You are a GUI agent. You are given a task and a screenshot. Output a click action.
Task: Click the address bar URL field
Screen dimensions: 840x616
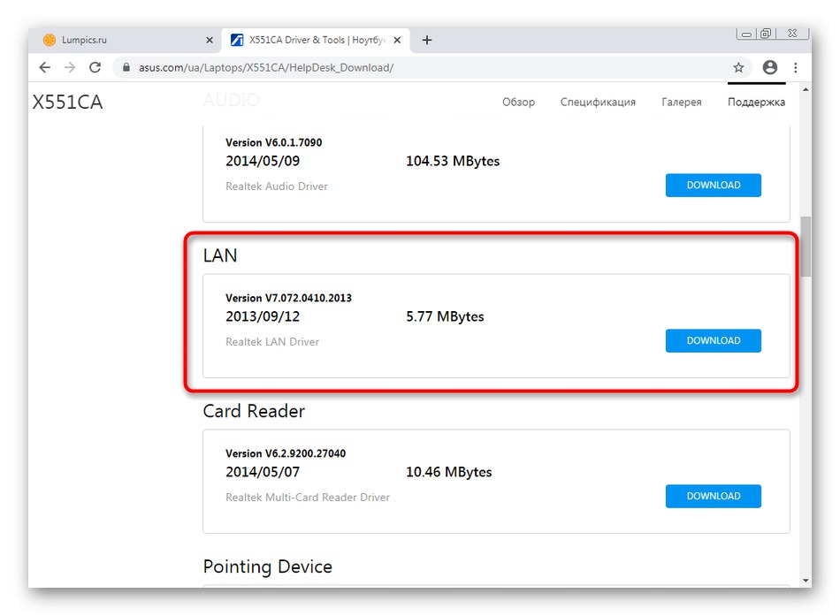click(398, 68)
